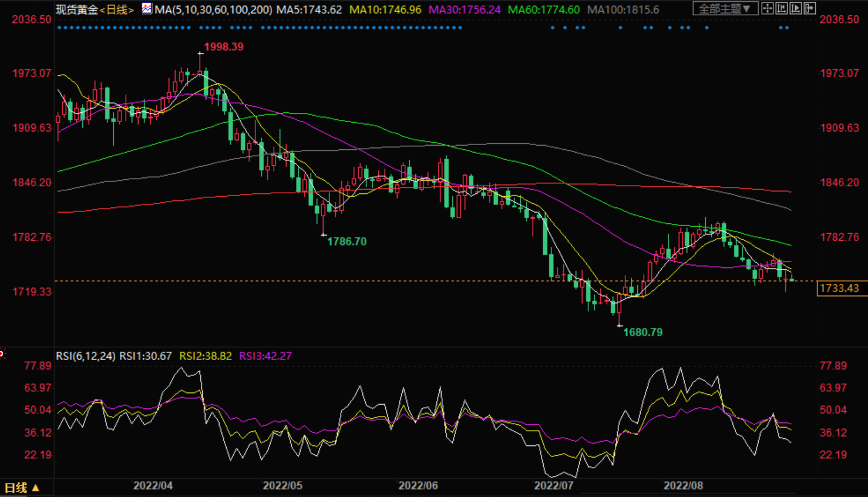Image resolution: width=868 pixels, height=497 pixels.
Task: Click the MA30:1756.24 magenta legend value
Action: pyautogui.click(x=465, y=10)
